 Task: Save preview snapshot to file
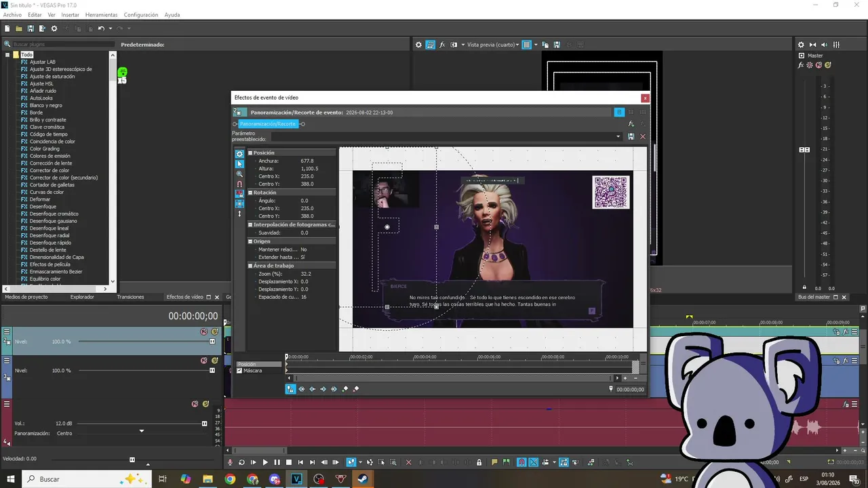click(x=557, y=45)
